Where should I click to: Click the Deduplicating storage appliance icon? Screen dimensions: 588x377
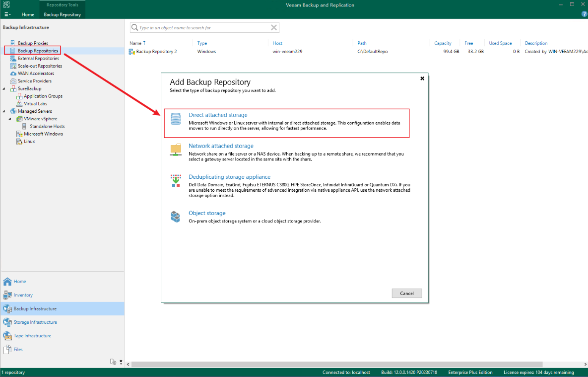[176, 180]
